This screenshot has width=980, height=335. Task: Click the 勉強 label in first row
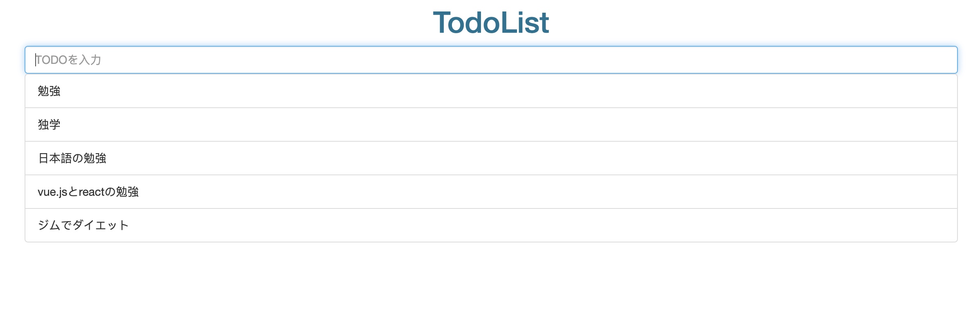coord(49,91)
